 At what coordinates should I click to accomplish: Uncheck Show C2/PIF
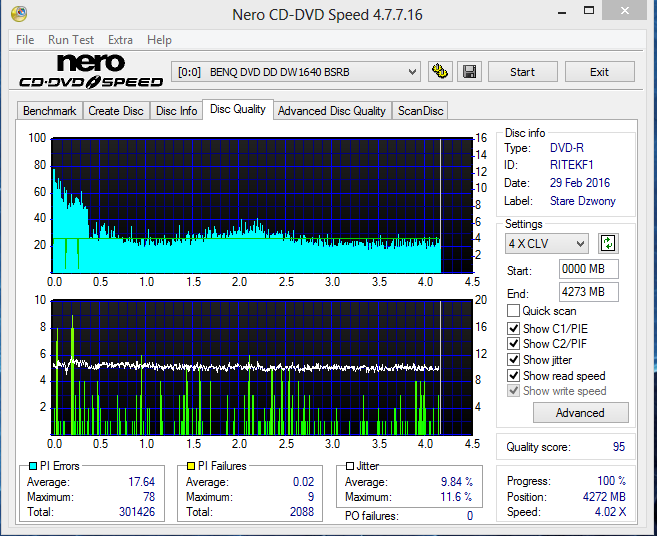(x=513, y=344)
